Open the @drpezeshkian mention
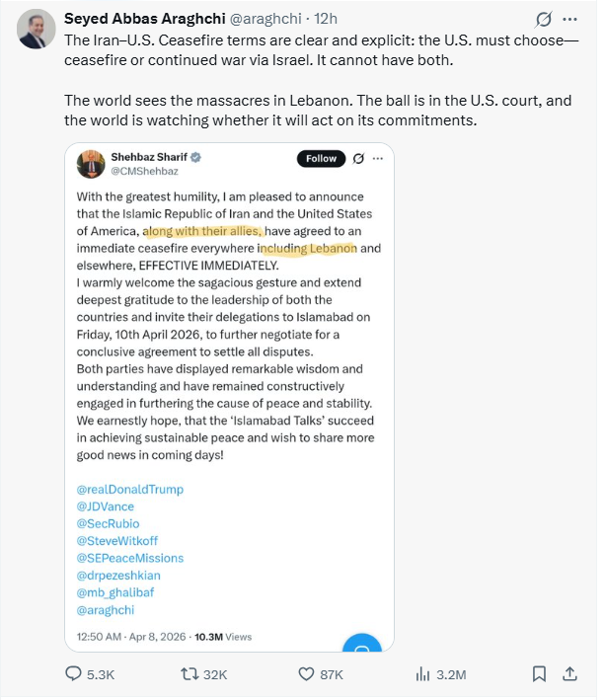 click(120, 575)
